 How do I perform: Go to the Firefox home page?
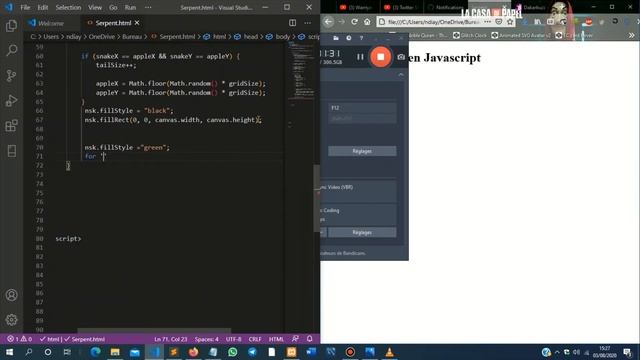click(x=367, y=22)
